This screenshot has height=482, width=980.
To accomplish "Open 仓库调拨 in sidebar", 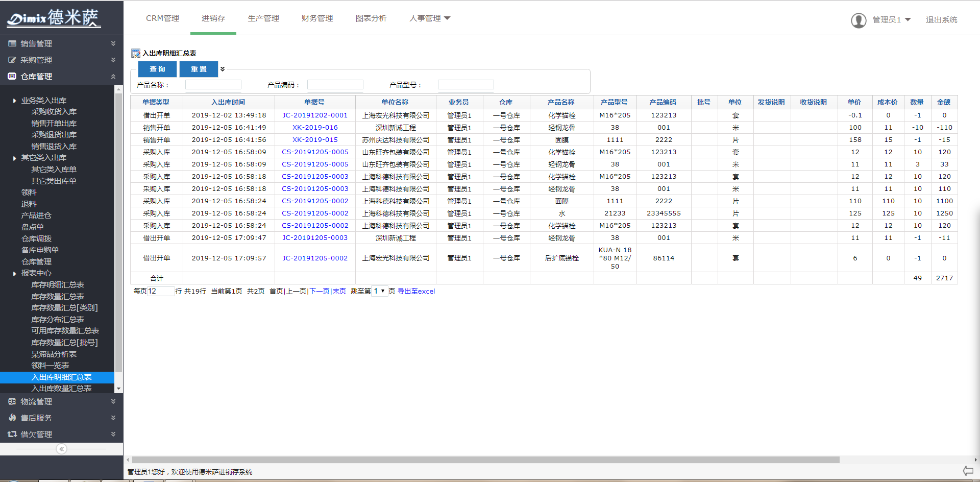I will pos(36,239).
